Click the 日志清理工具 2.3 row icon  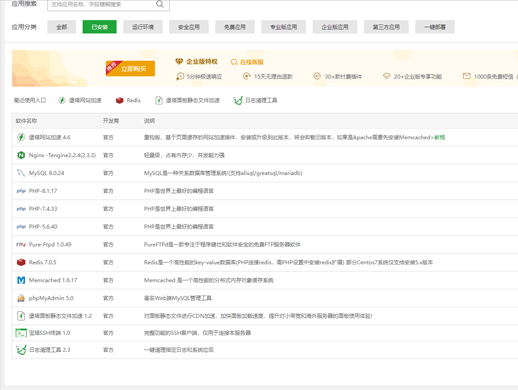click(21, 350)
